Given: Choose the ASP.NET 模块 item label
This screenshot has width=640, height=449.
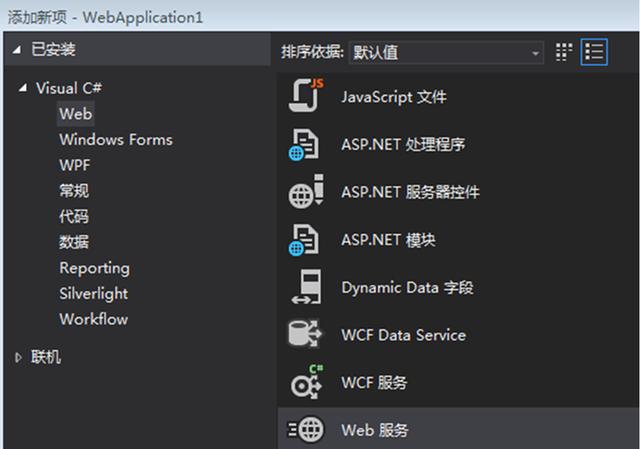Looking at the screenshot, I should (388, 240).
